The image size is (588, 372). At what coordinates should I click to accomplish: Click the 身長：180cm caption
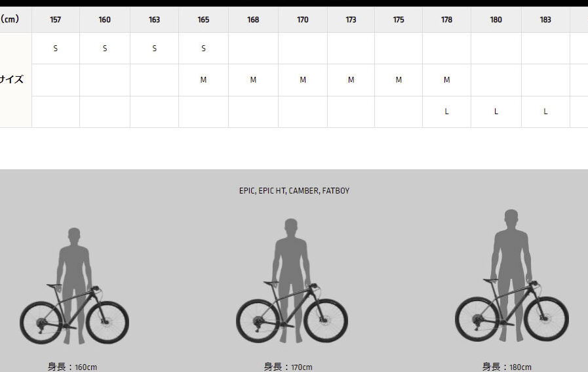[507, 367]
